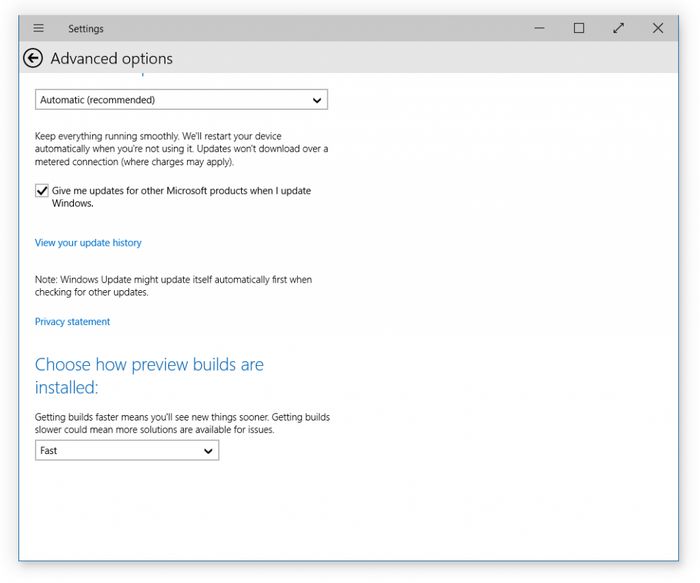700x583 pixels.
Task: Click 'Choose how preview builds are installed' heading
Action: (x=149, y=375)
